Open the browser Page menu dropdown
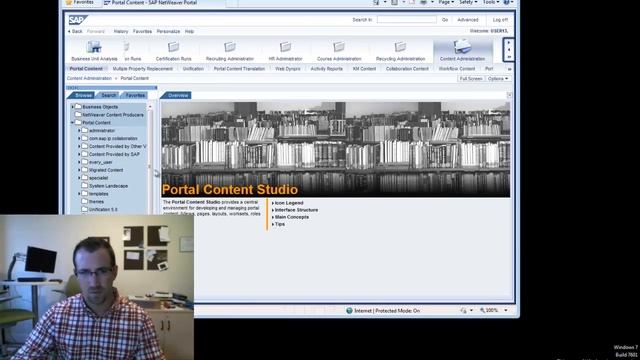The width and height of the screenshot is (640, 360). 446,2
